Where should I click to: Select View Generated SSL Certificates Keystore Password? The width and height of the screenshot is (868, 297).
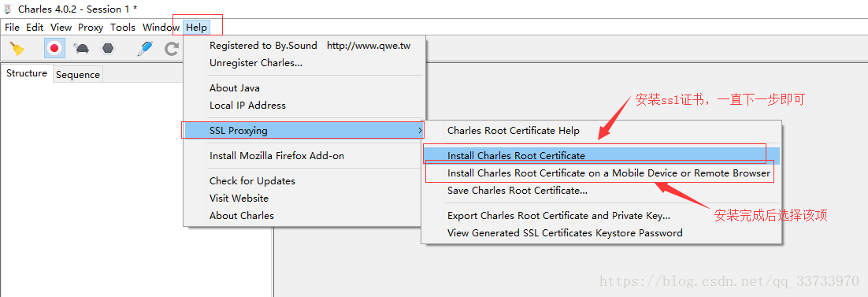(601, 232)
